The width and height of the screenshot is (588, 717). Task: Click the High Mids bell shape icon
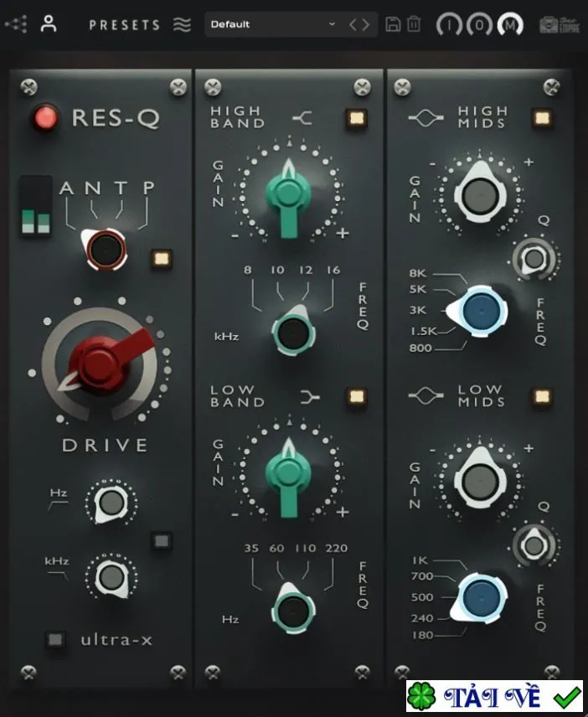pyautogui.click(x=426, y=118)
